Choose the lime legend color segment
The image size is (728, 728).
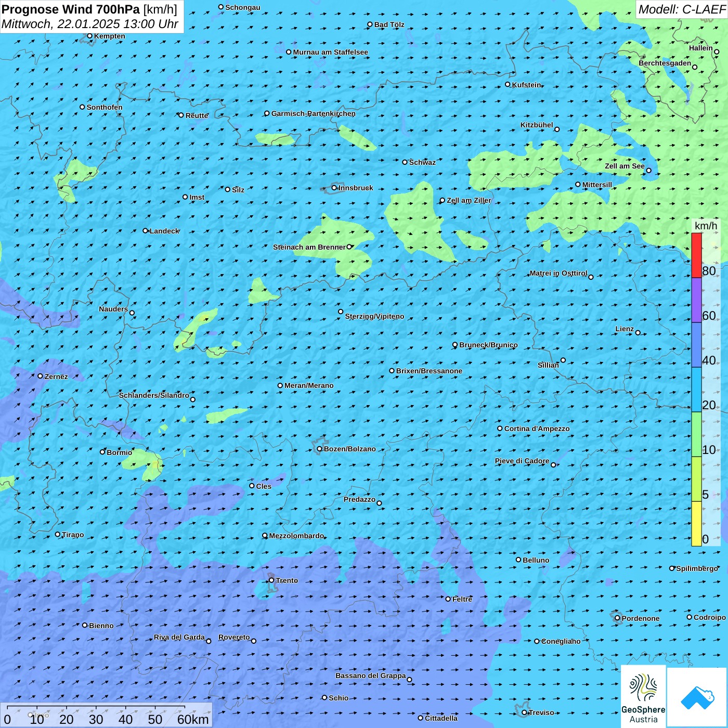pos(696,479)
